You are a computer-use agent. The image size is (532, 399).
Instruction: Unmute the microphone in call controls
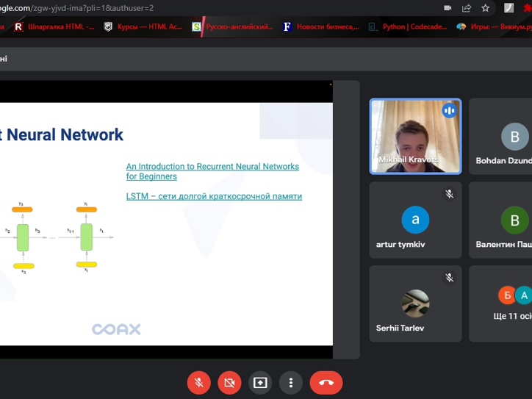pyautogui.click(x=198, y=383)
